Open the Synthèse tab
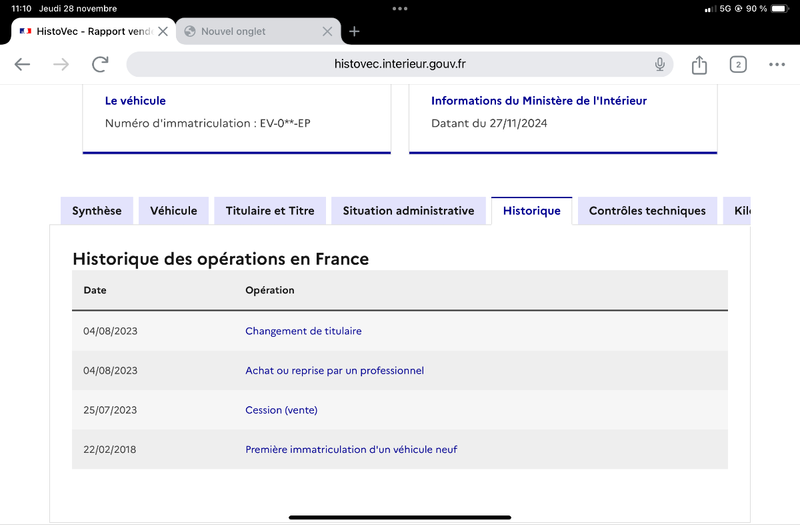800x525 pixels. click(x=97, y=211)
